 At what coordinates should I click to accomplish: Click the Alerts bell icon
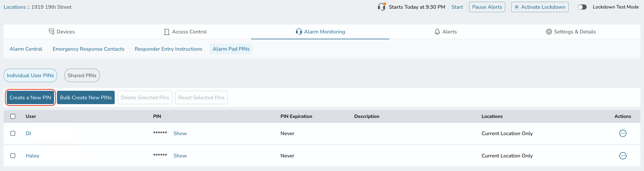[437, 32]
